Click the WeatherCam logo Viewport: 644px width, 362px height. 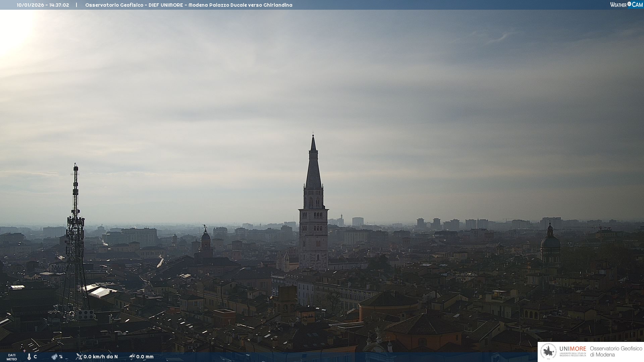pos(626,5)
